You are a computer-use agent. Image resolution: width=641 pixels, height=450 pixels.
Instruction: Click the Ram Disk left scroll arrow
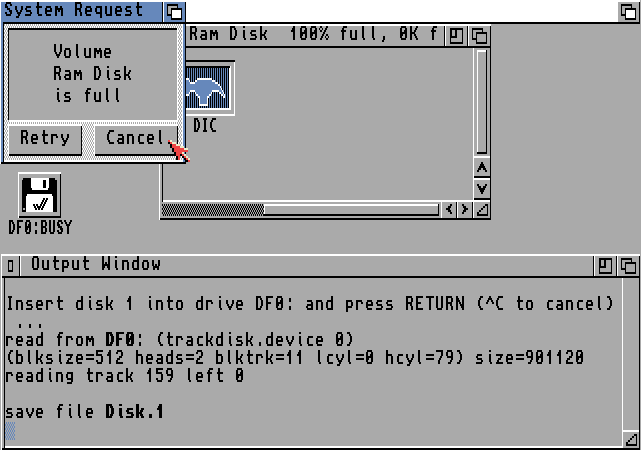(449, 210)
